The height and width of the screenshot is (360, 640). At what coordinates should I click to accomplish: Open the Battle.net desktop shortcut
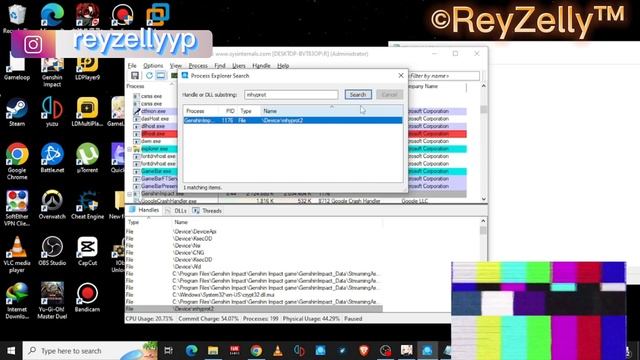coord(52,158)
